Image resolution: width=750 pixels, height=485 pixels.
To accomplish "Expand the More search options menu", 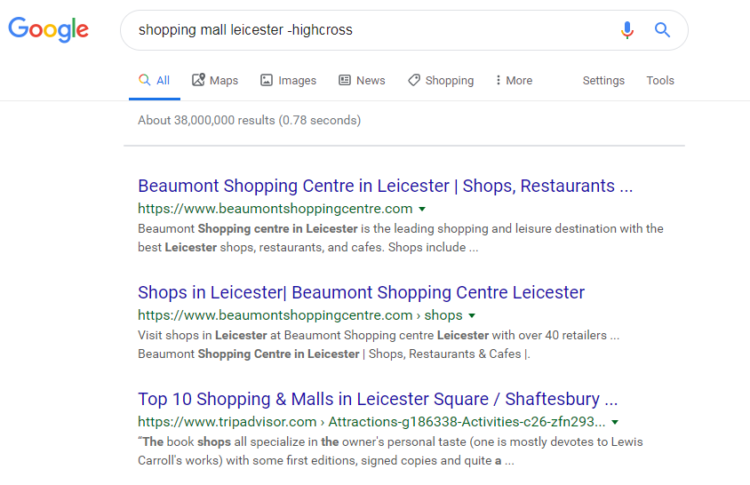I will coord(514,81).
